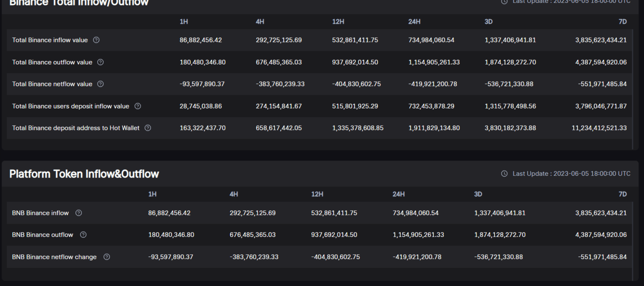Select 1H column header in Binance Total table

pos(184,21)
